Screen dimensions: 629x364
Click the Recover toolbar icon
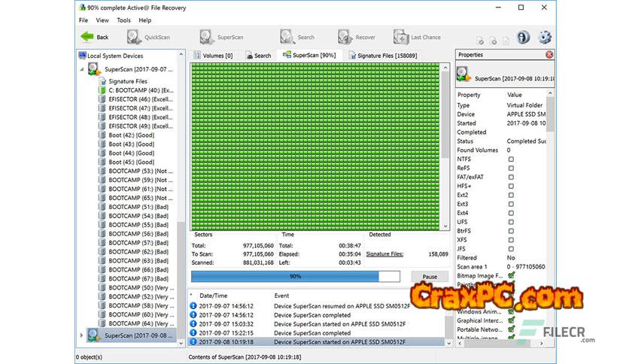point(356,38)
